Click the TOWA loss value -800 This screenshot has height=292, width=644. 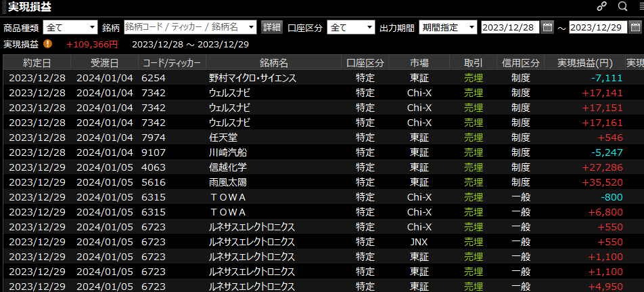pos(612,197)
